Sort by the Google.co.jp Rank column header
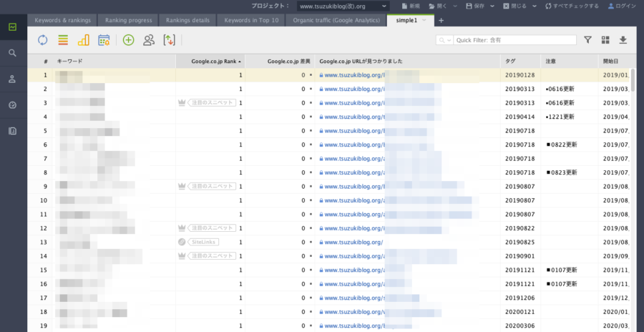The image size is (644, 332). pos(210,62)
